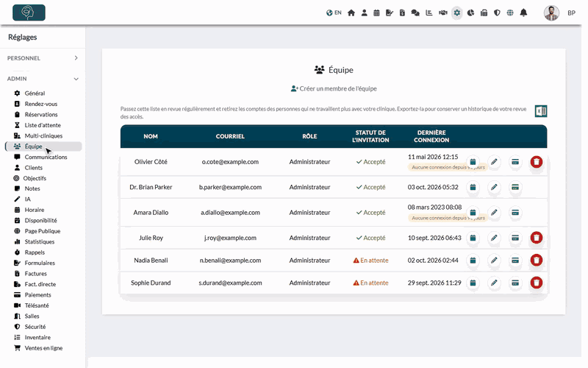The width and height of the screenshot is (588, 368).
Task: Open calendar icon for Julie Roy
Action: point(473,238)
